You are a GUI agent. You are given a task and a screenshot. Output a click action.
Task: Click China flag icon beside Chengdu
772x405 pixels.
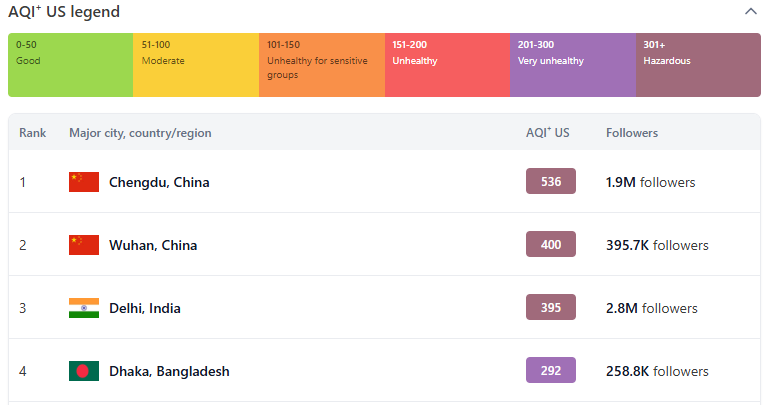(x=84, y=182)
